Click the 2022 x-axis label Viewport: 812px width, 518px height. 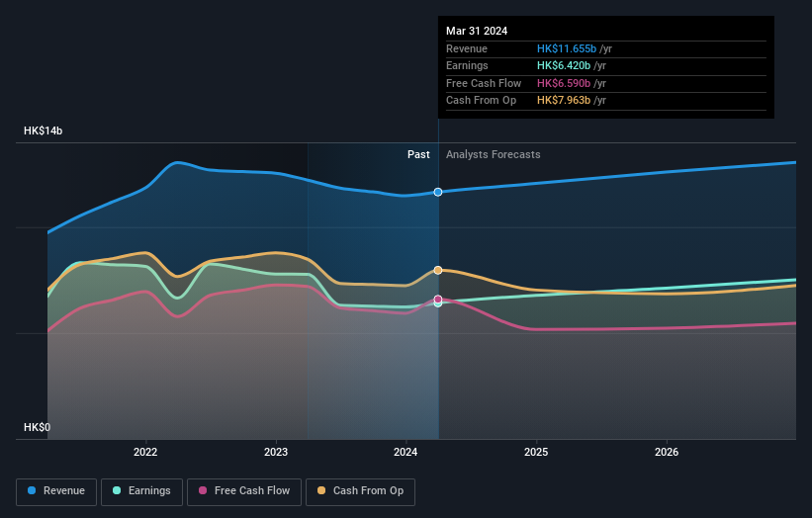coord(145,453)
